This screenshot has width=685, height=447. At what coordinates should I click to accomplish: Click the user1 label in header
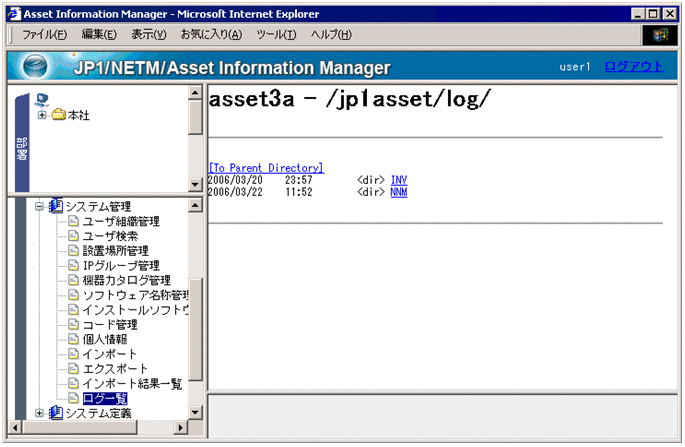[574, 66]
